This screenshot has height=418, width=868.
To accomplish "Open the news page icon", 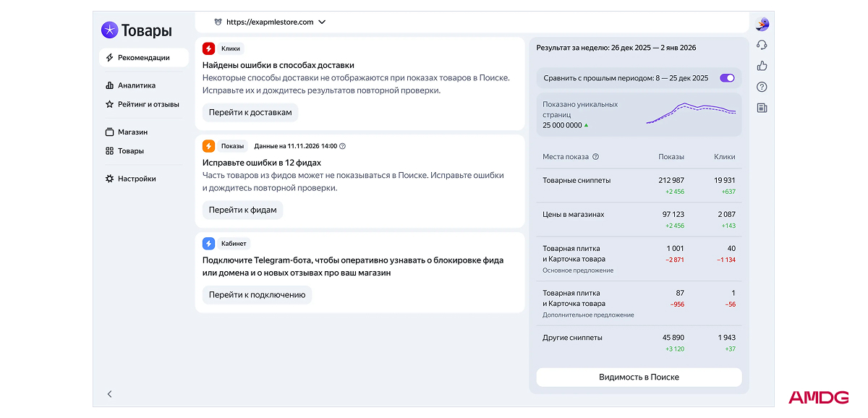I will 762,108.
